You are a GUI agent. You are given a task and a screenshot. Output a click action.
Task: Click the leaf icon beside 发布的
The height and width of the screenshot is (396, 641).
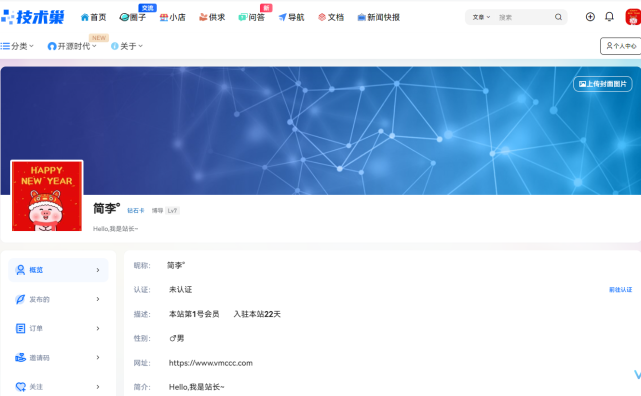20,299
